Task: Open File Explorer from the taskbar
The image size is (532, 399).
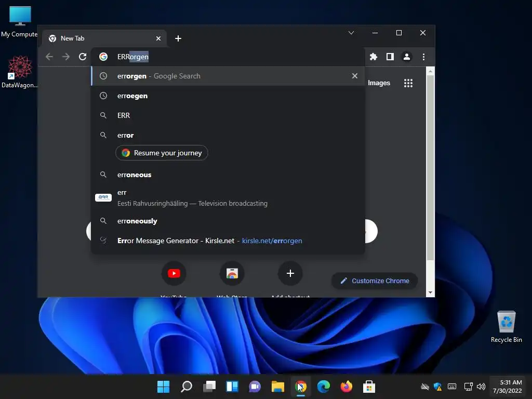Action: tap(277, 387)
